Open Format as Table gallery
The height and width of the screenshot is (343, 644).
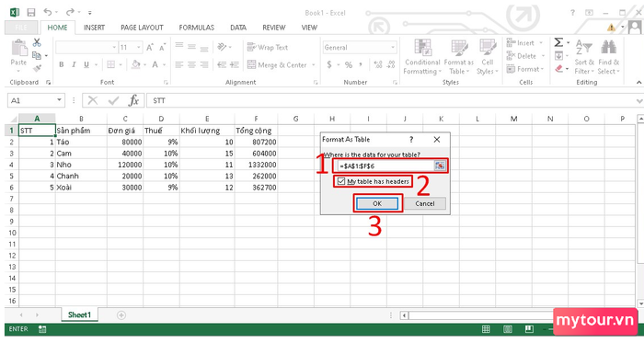459,57
